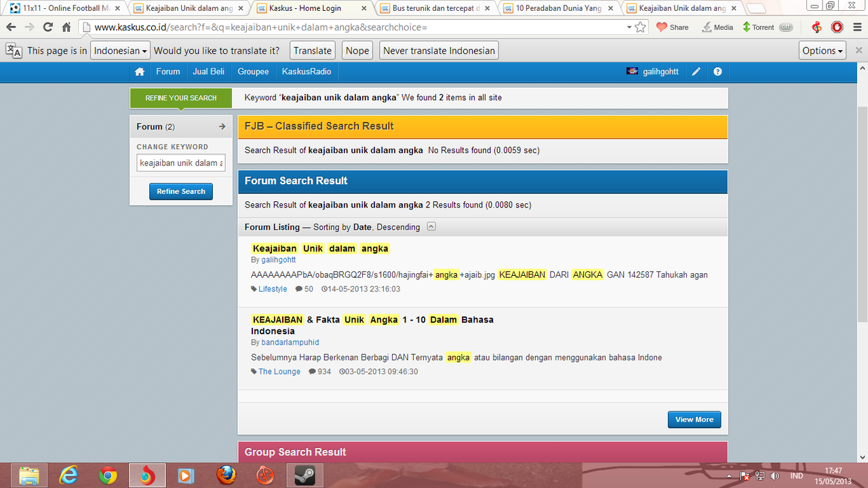Click the Torrent toolbar button
The image size is (868, 488).
[758, 27]
